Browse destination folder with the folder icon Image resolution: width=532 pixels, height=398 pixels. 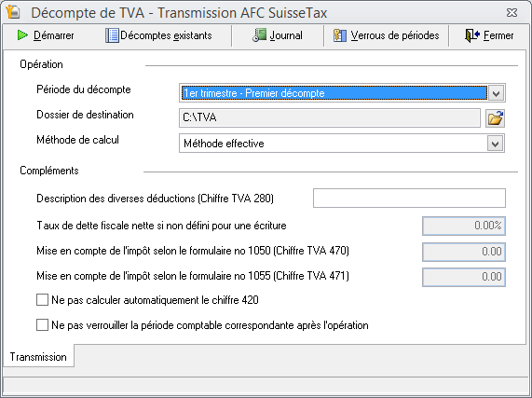(x=495, y=118)
